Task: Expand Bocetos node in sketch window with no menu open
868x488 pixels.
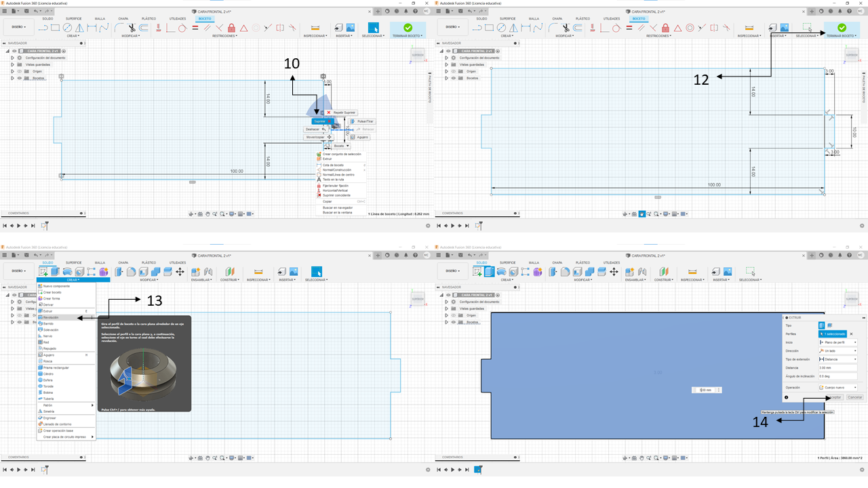Action: click(x=446, y=78)
